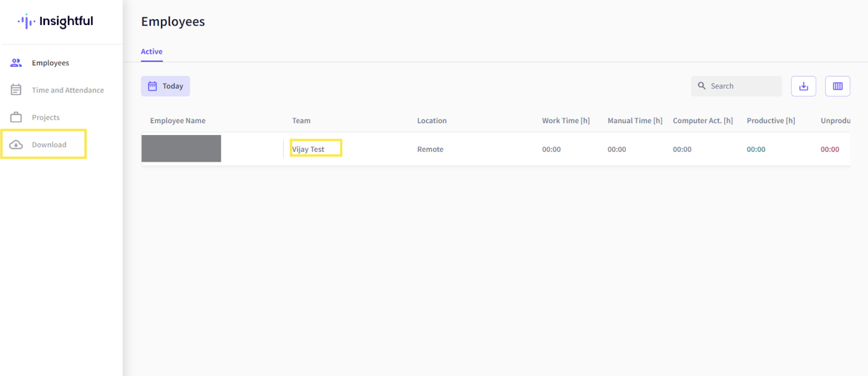Sort by the Location column header
This screenshot has height=376, width=868.
[432, 121]
